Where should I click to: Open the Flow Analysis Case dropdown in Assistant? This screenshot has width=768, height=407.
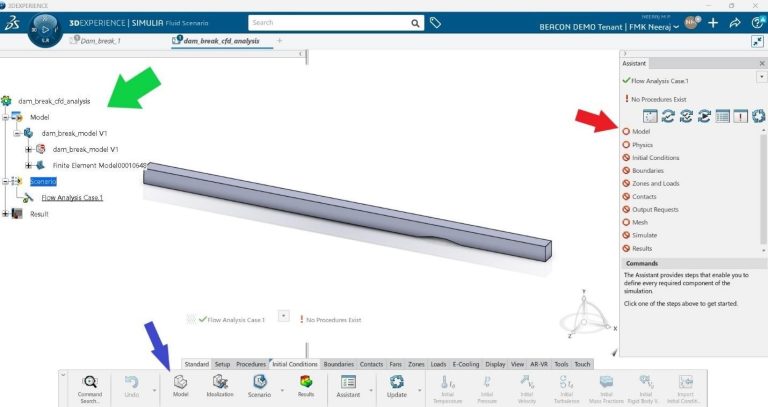click(x=761, y=77)
